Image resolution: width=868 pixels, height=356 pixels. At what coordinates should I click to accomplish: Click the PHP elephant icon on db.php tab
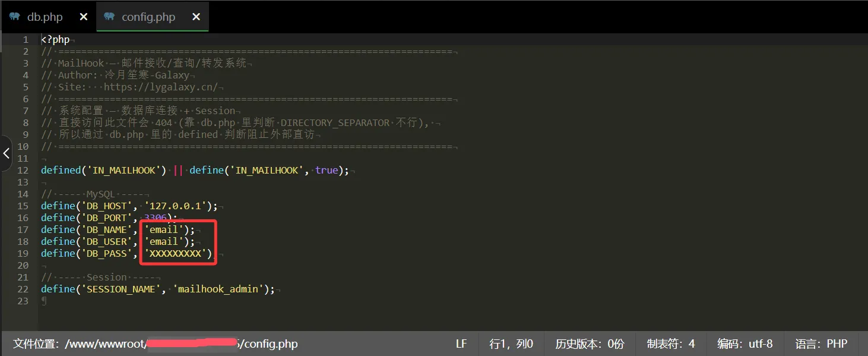tap(15, 17)
